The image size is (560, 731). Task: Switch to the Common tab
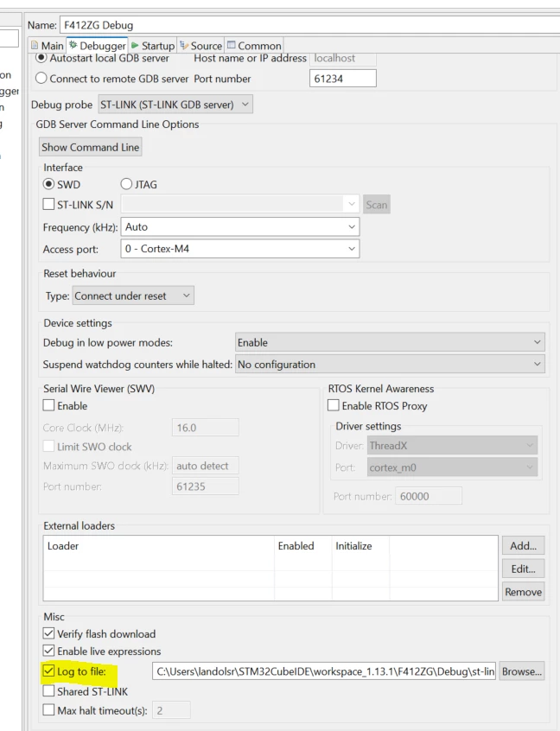(x=254, y=46)
